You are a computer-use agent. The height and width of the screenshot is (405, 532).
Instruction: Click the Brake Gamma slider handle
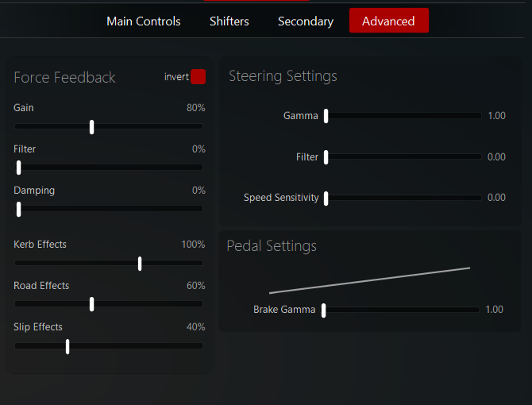324,310
